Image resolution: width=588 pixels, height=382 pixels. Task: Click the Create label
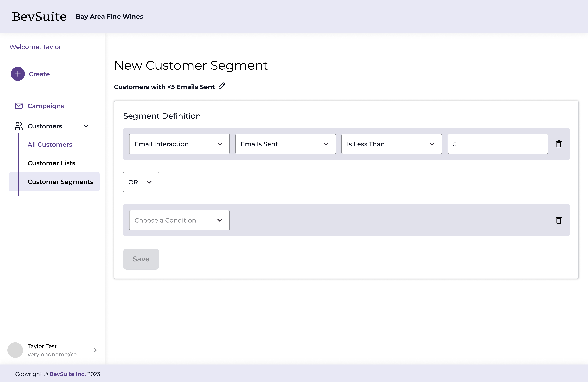coord(39,74)
